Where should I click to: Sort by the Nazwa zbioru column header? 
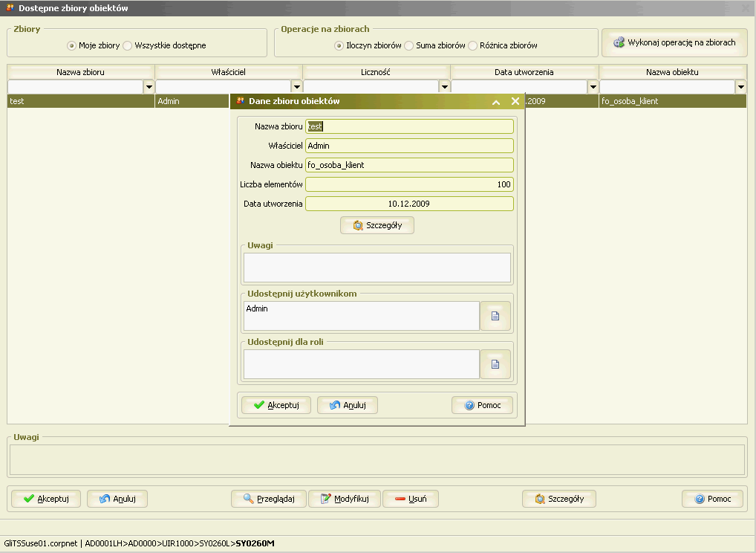(80, 72)
